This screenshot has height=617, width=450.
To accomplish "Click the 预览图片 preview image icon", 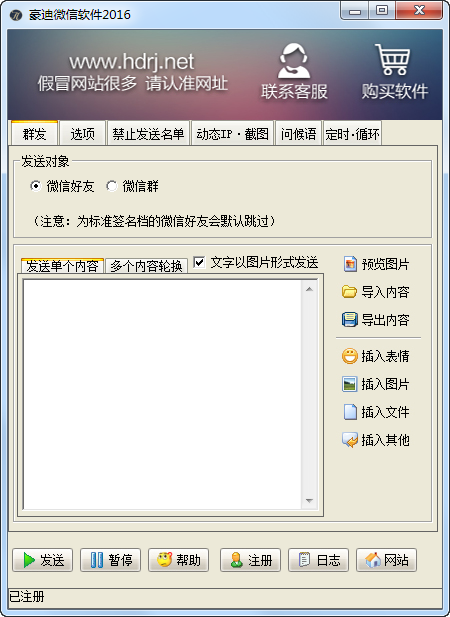I will coord(350,264).
